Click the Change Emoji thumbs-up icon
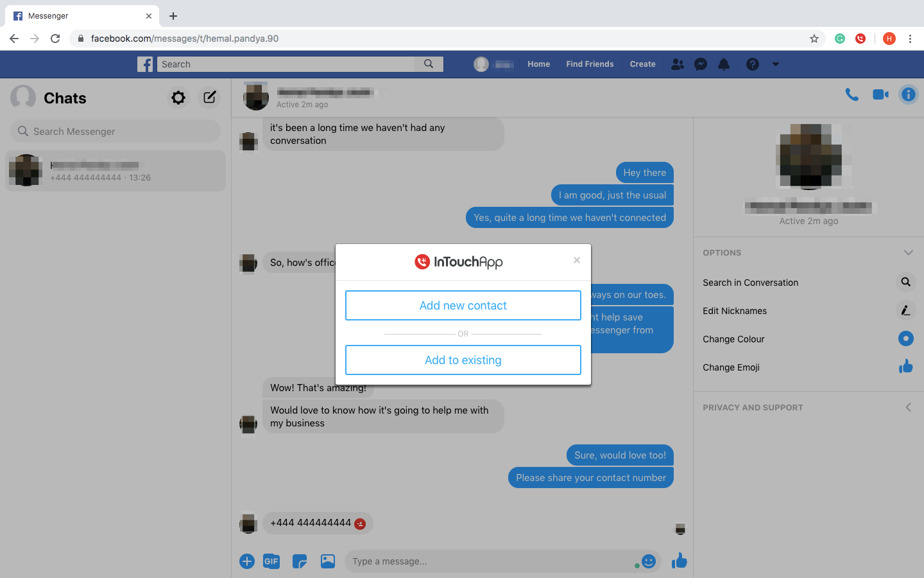 905,367
